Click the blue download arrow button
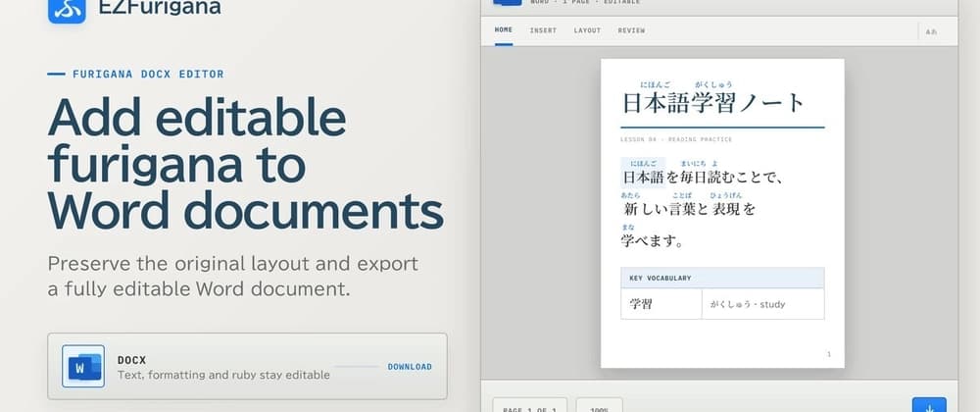This screenshot has width=980, height=412. click(x=929, y=404)
